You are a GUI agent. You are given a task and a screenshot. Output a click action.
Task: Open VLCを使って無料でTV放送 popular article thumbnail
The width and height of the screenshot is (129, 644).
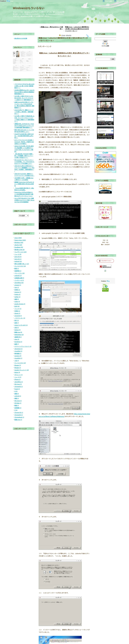coord(105,78)
